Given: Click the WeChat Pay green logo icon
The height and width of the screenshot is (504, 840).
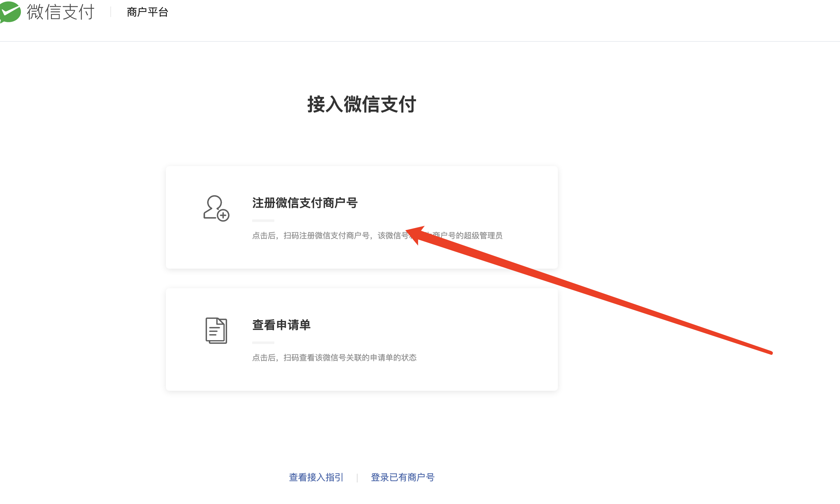Looking at the screenshot, I should pyautogui.click(x=10, y=12).
